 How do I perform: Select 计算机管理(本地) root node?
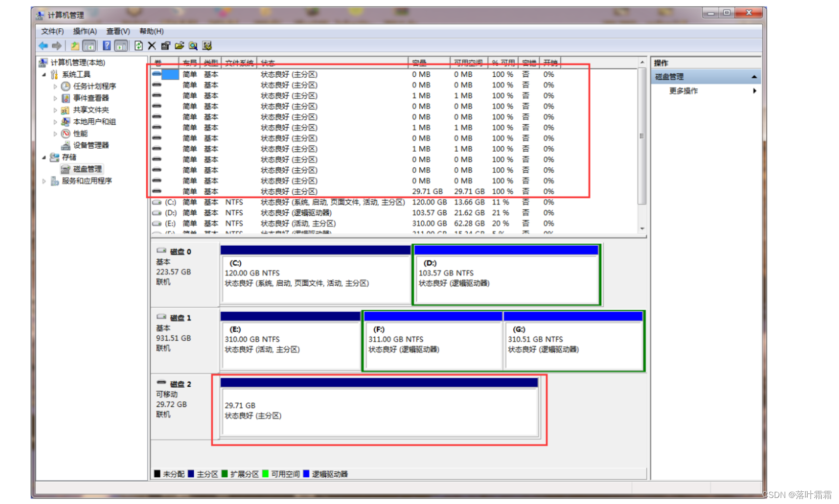pos(78,63)
